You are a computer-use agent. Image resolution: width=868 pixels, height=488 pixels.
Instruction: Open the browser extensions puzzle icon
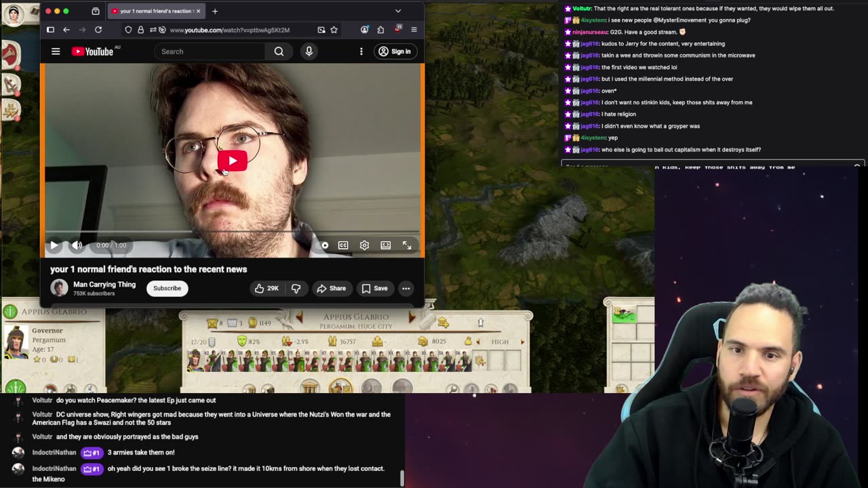click(x=380, y=30)
